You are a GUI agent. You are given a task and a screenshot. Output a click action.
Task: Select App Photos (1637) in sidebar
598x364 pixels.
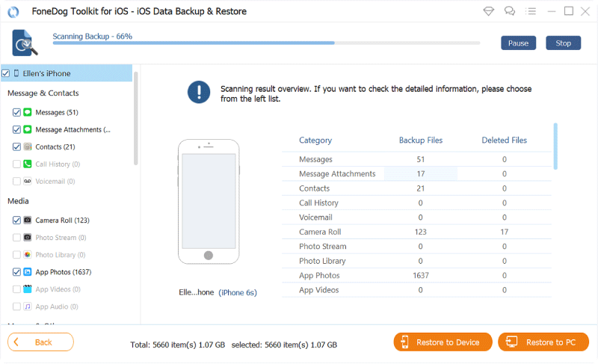(x=64, y=272)
